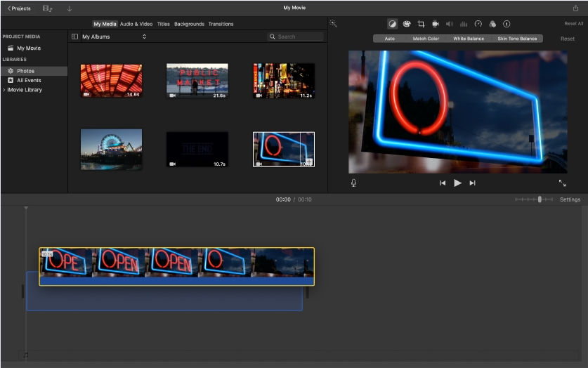Screen dimensions: 588x368
Task: Select the Ferris wheel pier thumbnail
Action: tap(112, 150)
